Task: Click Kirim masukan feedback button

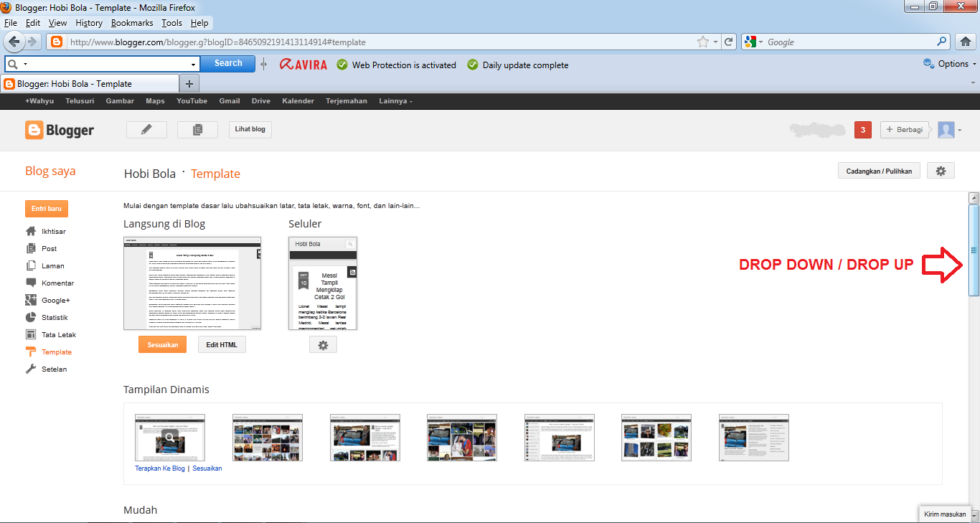Action: tap(944, 514)
